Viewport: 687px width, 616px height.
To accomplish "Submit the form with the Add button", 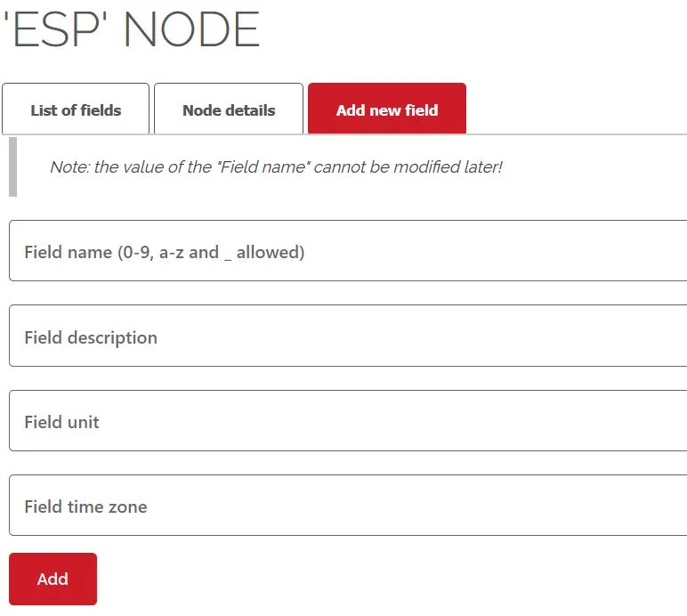I will coord(53,579).
